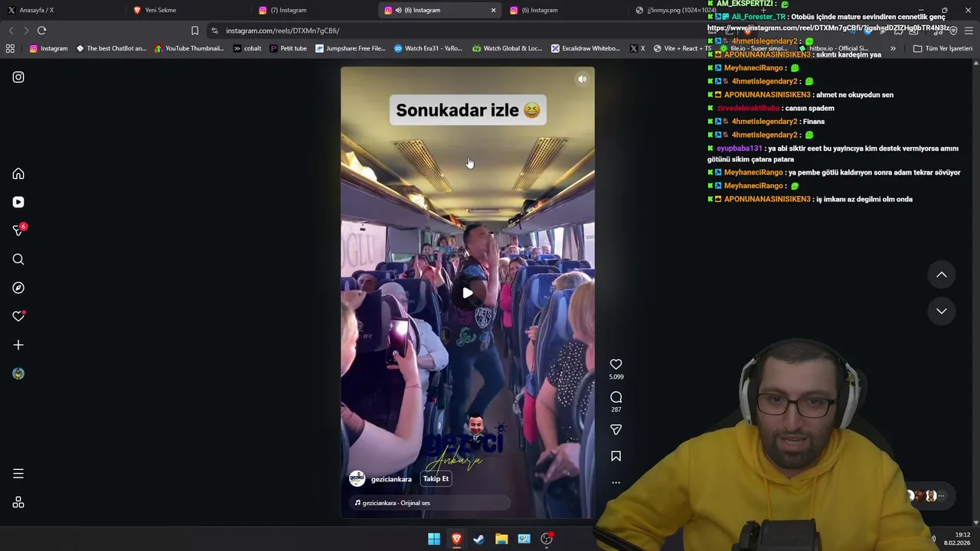Go back with the browser back arrow
The height and width of the screenshot is (551, 980).
pos(11,31)
